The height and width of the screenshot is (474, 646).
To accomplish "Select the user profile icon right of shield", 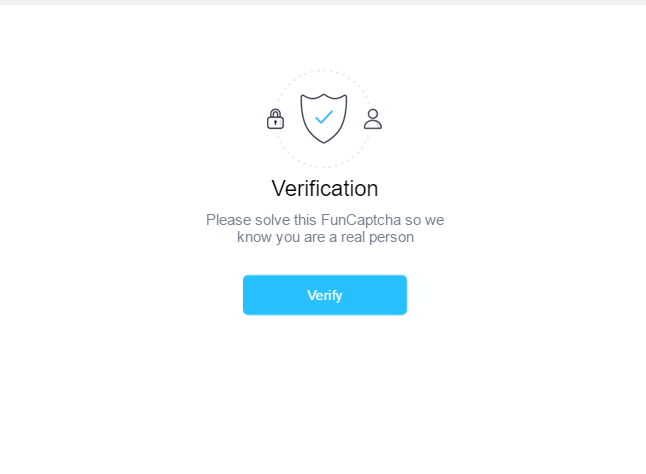I will (373, 119).
